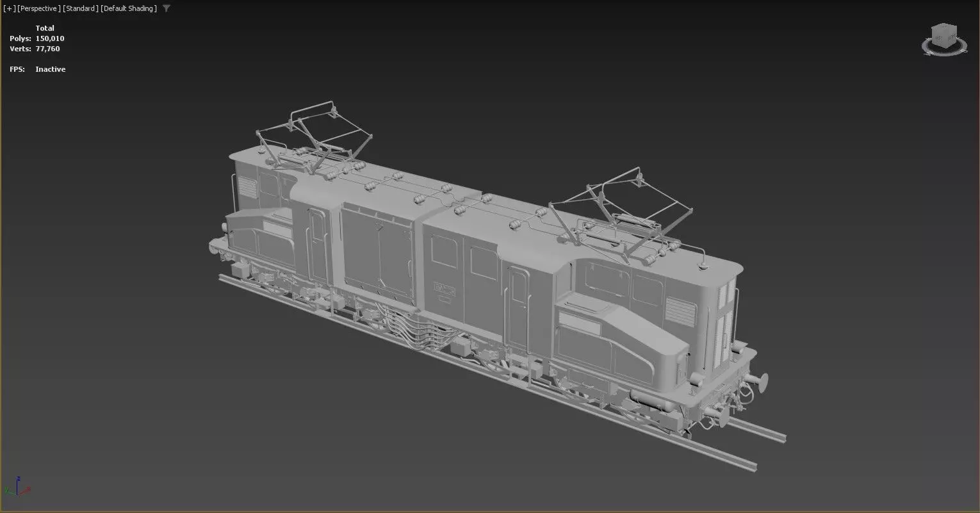Open the [Standard] viewport settings menu
Viewport: 980px width, 513px height.
point(81,8)
